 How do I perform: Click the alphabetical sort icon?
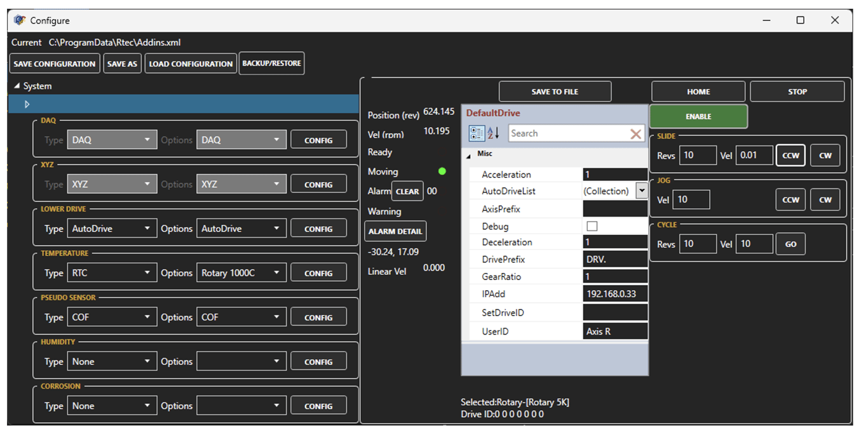click(x=494, y=133)
